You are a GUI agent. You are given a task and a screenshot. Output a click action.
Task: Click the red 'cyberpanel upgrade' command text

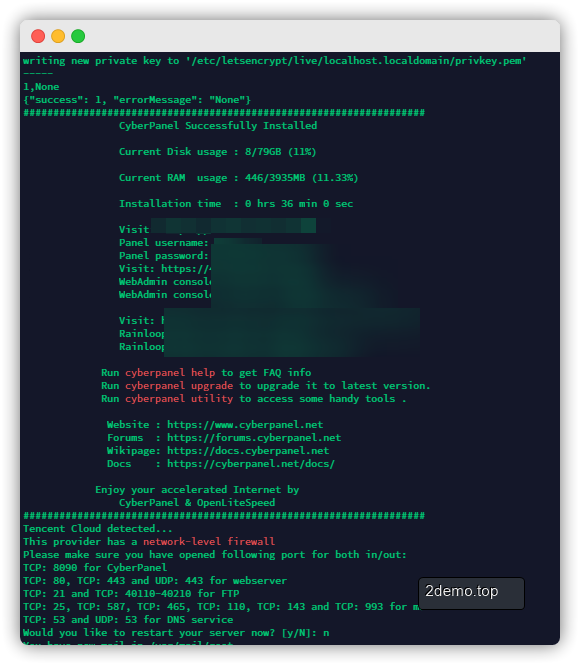click(x=179, y=386)
